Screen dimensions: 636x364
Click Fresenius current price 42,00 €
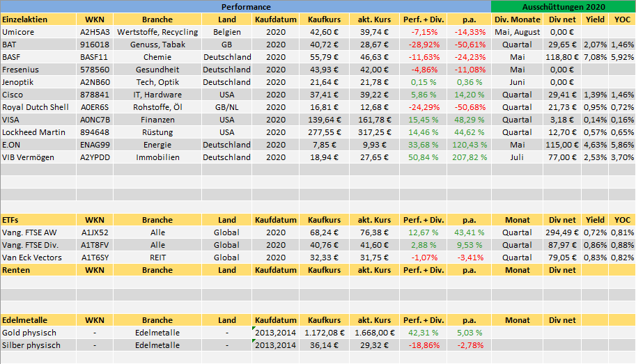click(x=374, y=70)
